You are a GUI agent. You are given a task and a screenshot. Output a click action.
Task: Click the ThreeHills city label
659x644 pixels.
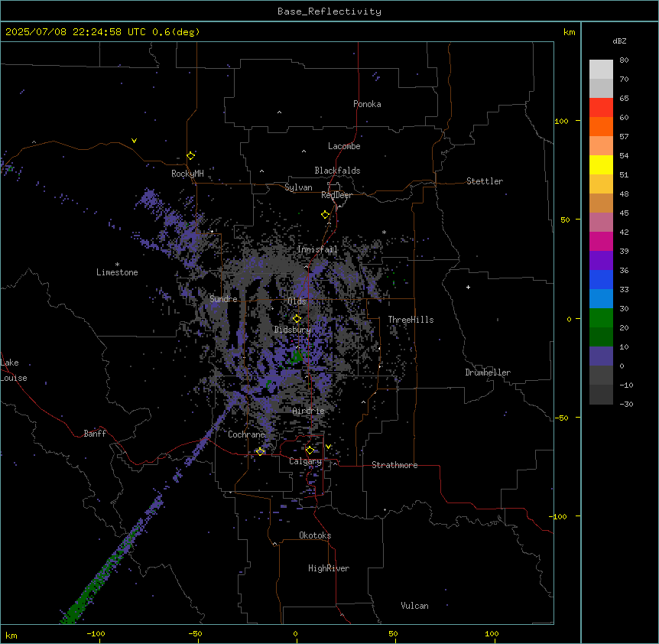411,320
